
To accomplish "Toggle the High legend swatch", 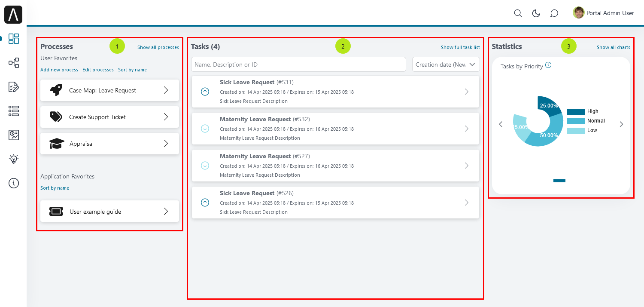I will click(576, 111).
